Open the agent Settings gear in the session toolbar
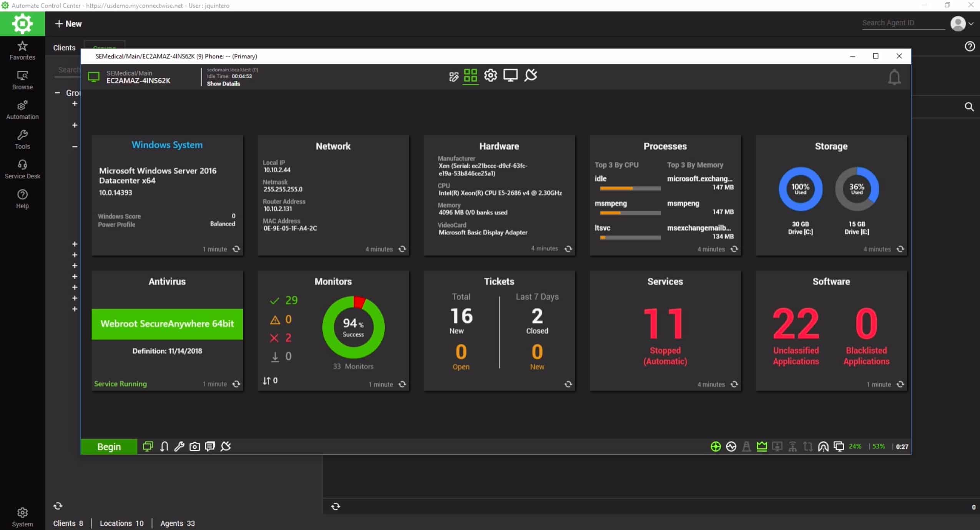The height and width of the screenshot is (530, 980). [x=490, y=75]
